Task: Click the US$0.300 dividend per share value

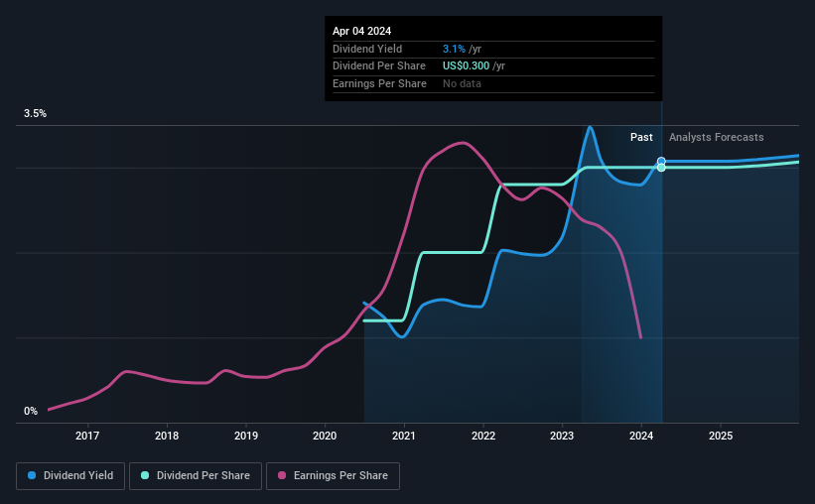Action: [x=466, y=66]
